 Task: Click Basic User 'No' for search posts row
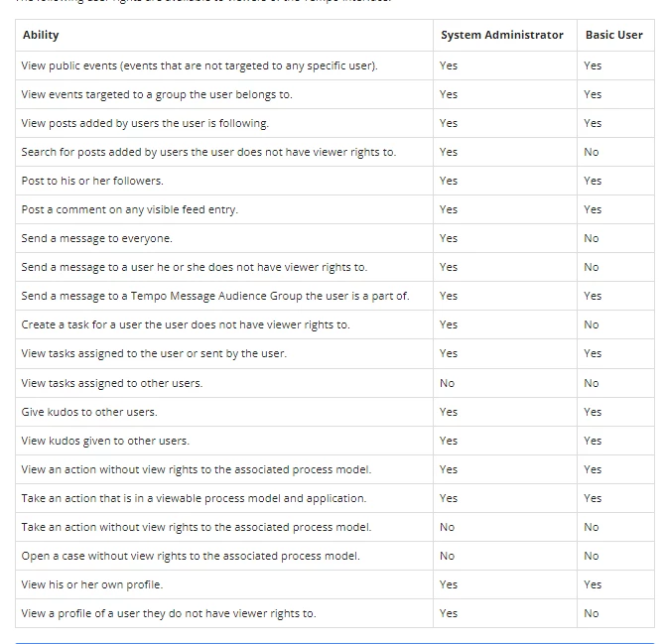(592, 152)
